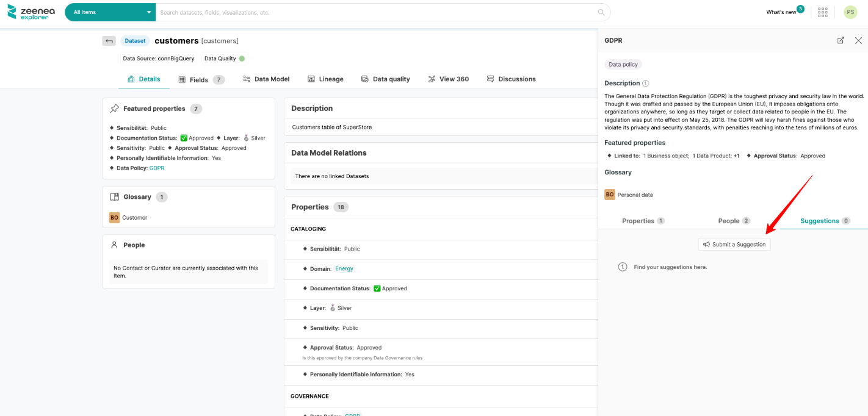Open the apps grid menu icon
868x416 pixels.
tap(822, 12)
